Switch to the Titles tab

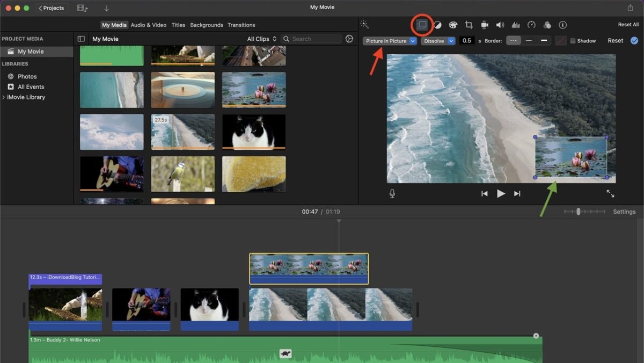tap(178, 25)
